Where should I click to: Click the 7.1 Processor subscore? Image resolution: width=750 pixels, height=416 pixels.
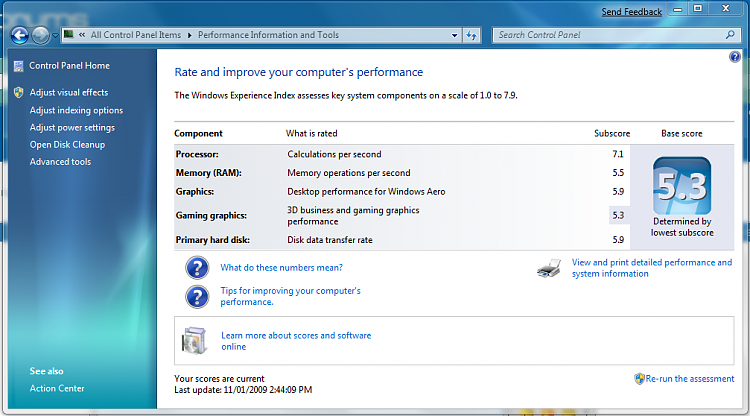618,154
